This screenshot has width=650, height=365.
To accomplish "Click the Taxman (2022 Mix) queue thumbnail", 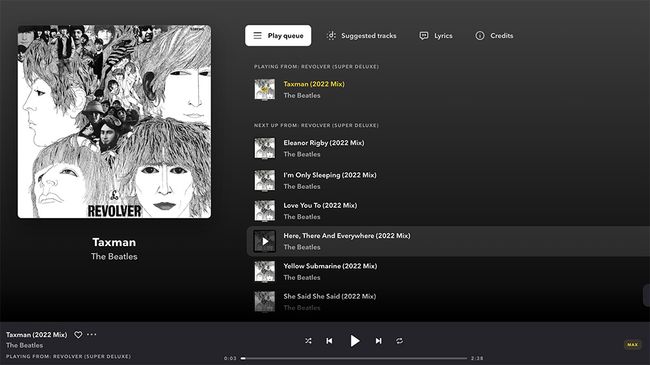I will (x=264, y=90).
